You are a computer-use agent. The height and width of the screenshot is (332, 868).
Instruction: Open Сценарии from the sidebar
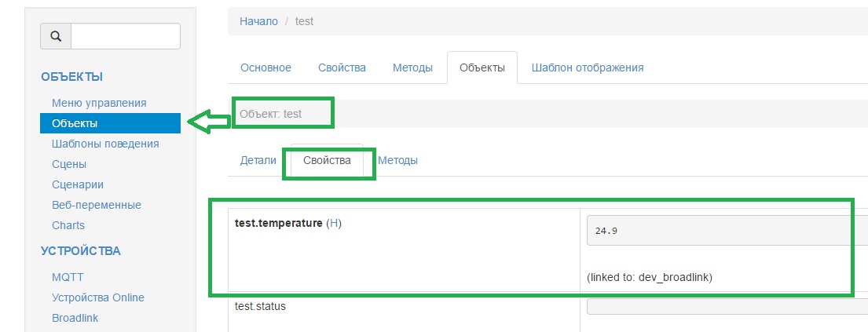pos(78,184)
